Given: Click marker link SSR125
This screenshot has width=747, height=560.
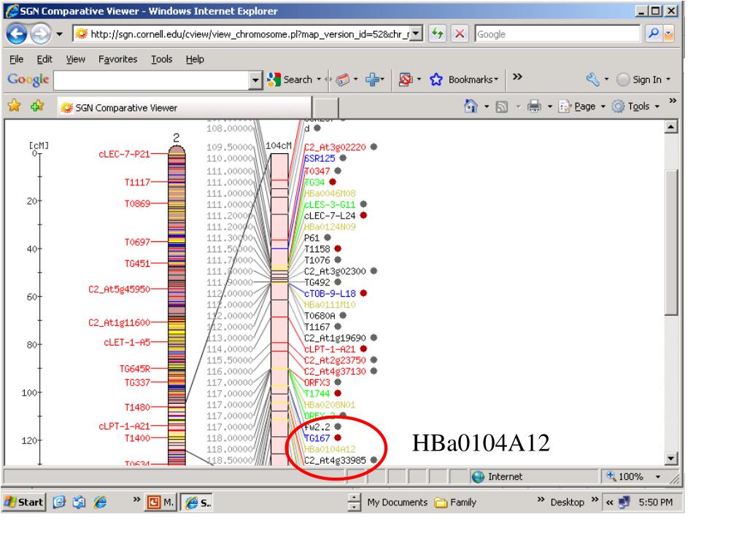Looking at the screenshot, I should pos(320,158).
